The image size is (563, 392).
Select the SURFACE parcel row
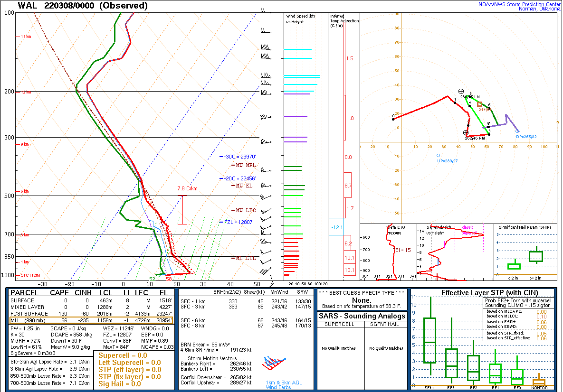91,300
